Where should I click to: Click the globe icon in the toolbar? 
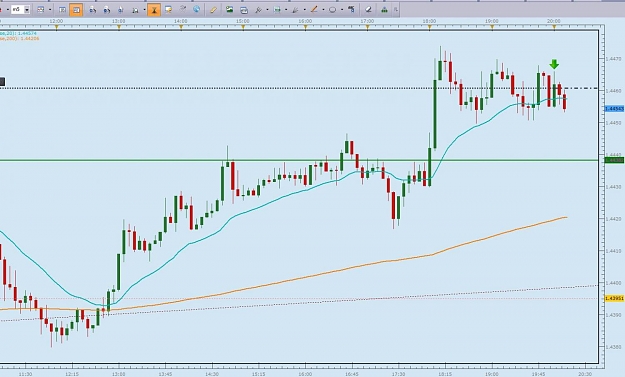(x=197, y=9)
